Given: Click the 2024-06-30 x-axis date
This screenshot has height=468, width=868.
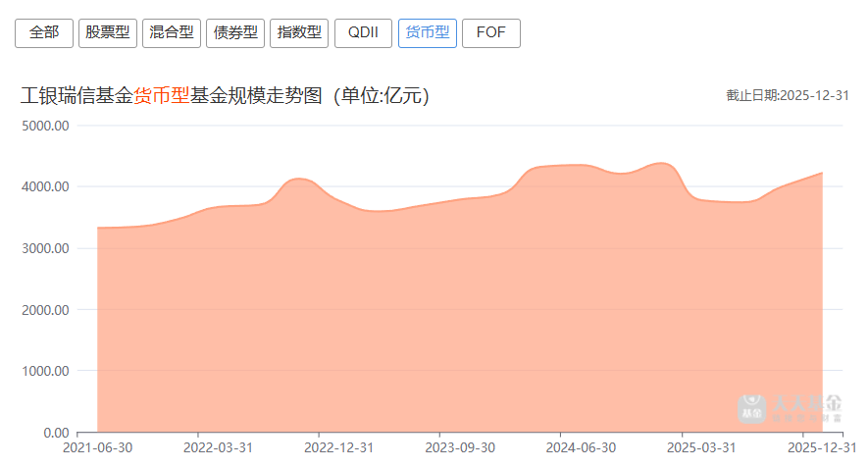Looking at the screenshot, I should 581,447.
